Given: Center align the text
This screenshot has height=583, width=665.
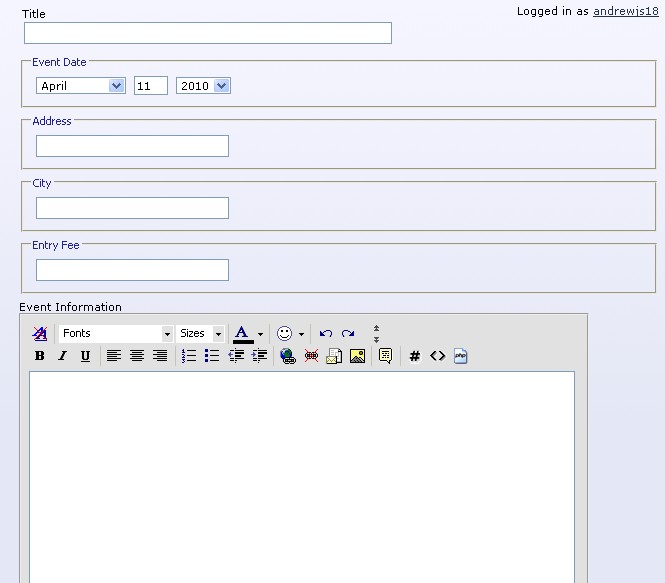Looking at the screenshot, I should (137, 356).
